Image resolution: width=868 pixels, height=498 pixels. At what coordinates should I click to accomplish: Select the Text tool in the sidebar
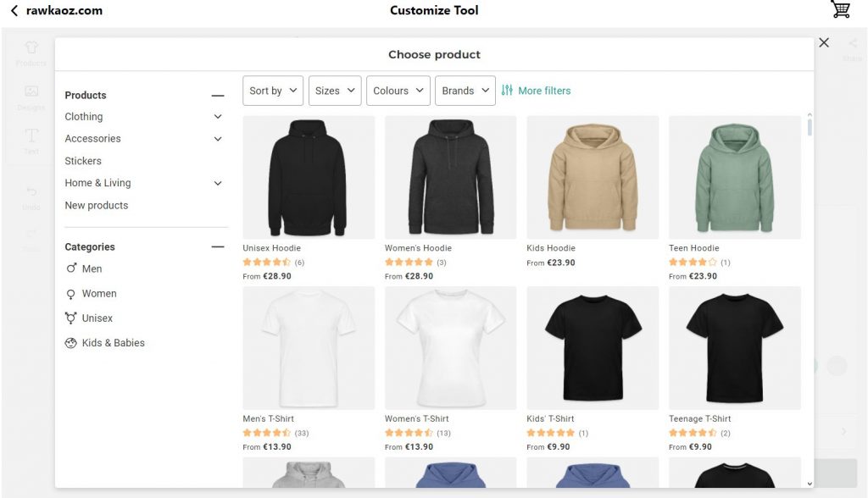[x=31, y=141]
